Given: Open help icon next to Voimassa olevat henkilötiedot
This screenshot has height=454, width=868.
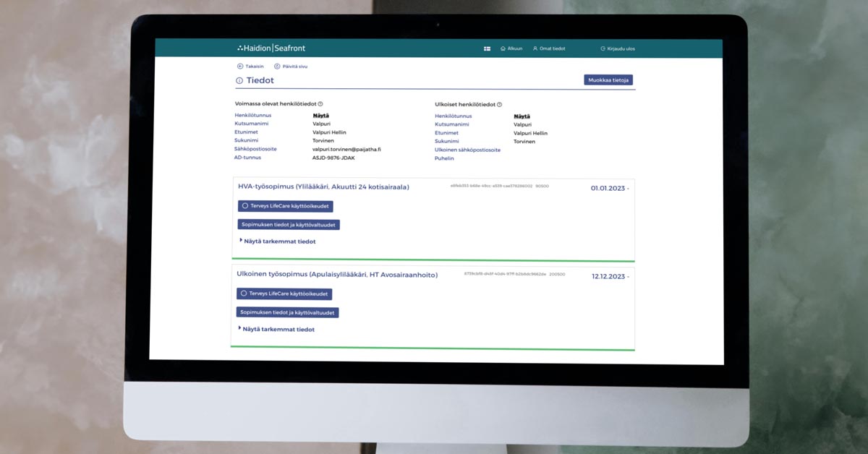Looking at the screenshot, I should [x=320, y=104].
